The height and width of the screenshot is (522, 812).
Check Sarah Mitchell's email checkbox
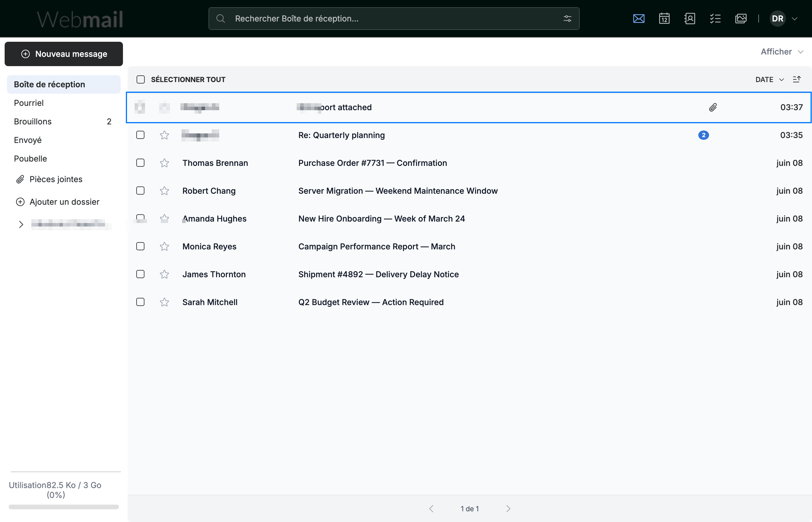point(140,302)
